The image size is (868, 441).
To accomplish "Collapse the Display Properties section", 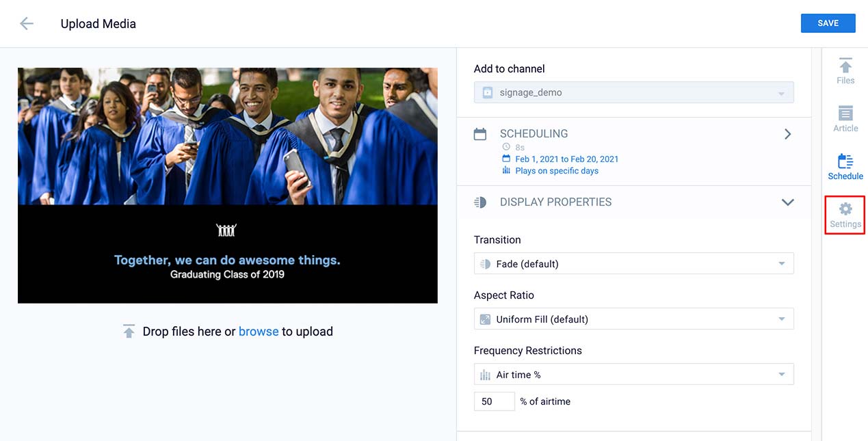I will tap(787, 202).
